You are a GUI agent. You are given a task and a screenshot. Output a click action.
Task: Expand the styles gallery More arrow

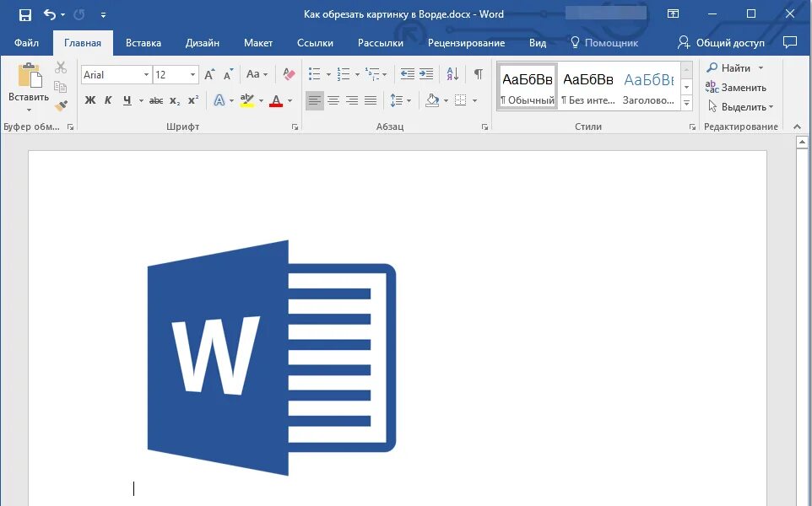(687, 104)
